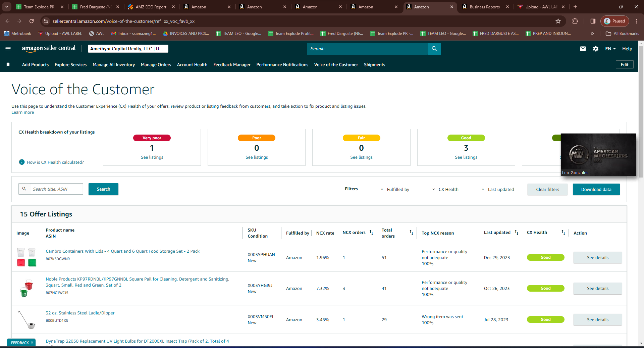Expand the Last updated filter dropdown

tap(497, 189)
